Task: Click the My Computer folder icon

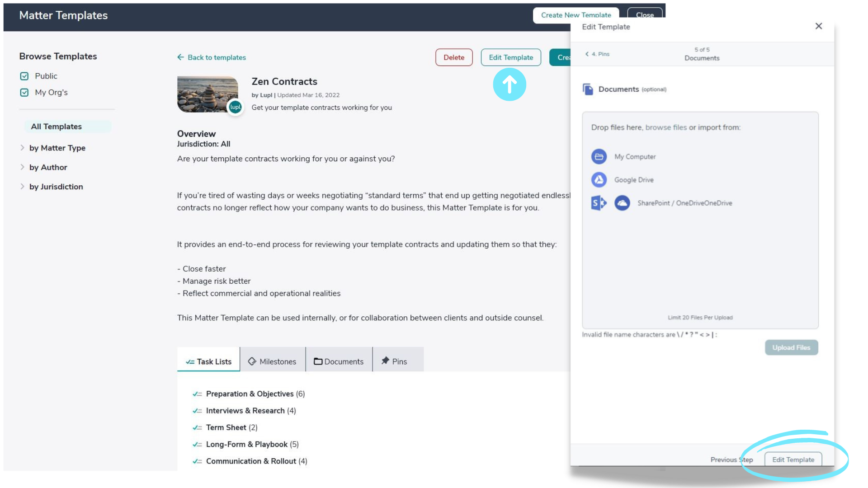Action: click(x=599, y=156)
